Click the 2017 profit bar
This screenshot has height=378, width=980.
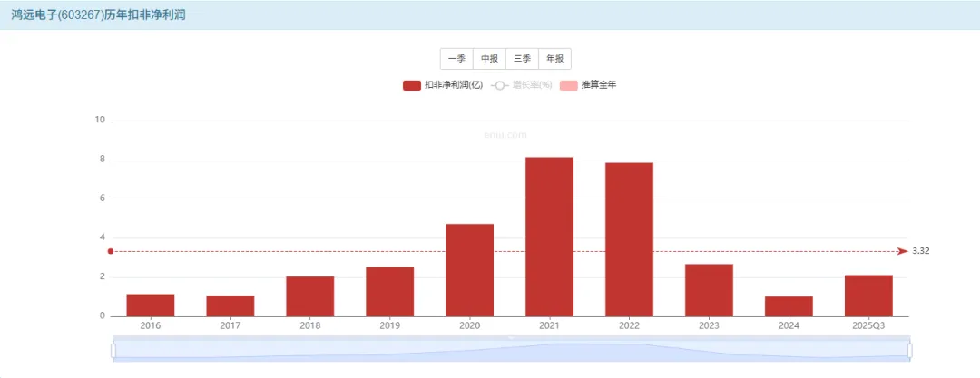point(230,306)
